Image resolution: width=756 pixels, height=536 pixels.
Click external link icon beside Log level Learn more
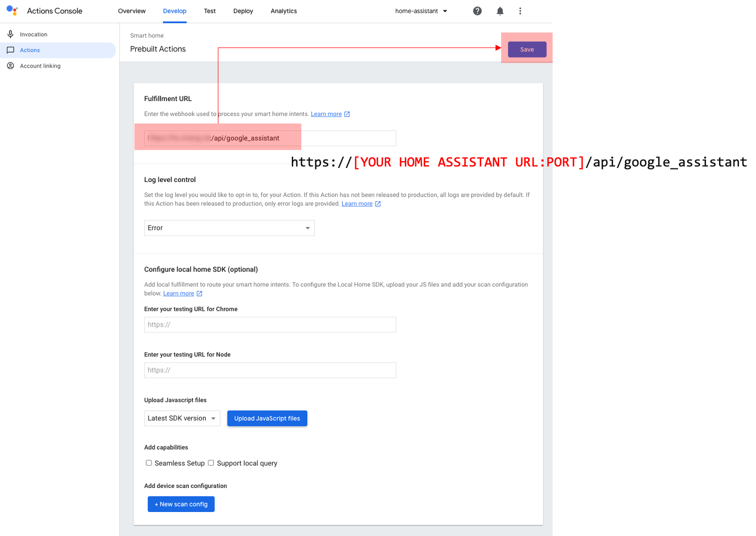click(378, 203)
